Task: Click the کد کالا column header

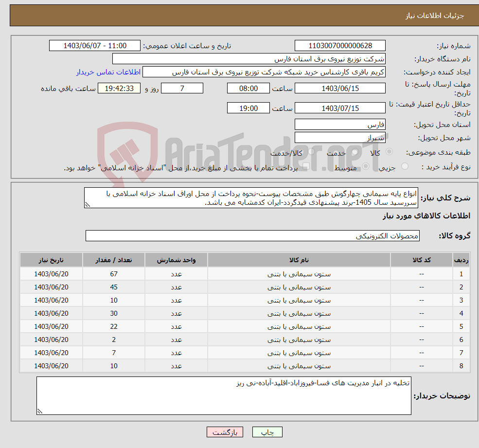Action: tap(422, 260)
